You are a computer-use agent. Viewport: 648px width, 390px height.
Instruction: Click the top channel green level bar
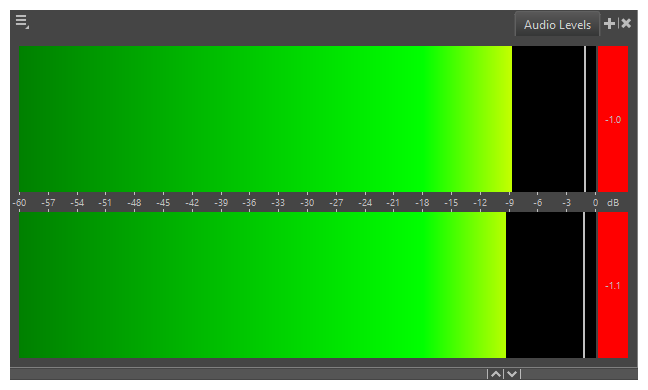265,119
